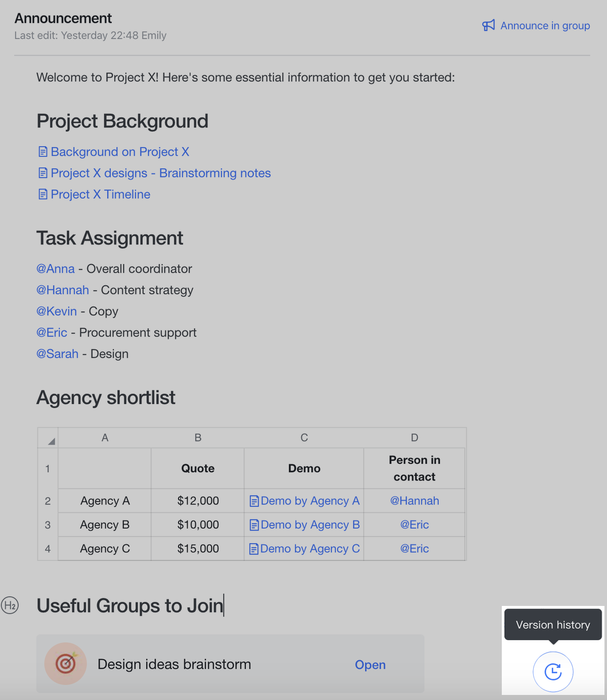The image size is (607, 700).
Task: Open the Design ideas brainstorm group
Action: [x=370, y=665]
